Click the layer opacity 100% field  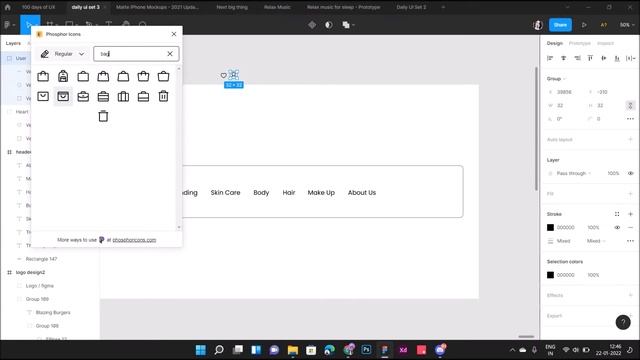pos(613,173)
